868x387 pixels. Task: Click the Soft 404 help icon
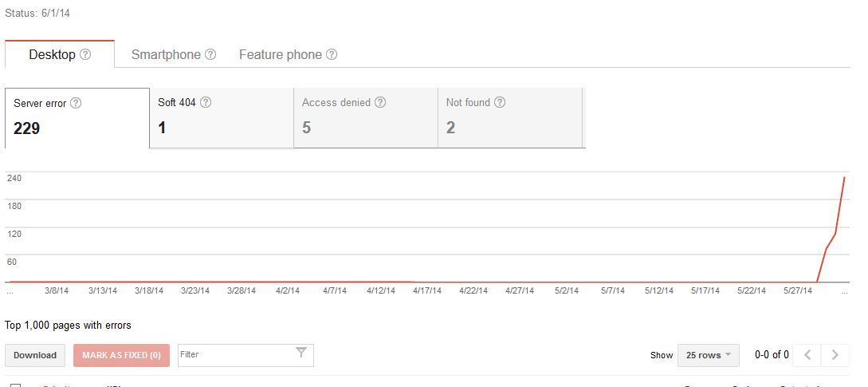click(x=206, y=102)
